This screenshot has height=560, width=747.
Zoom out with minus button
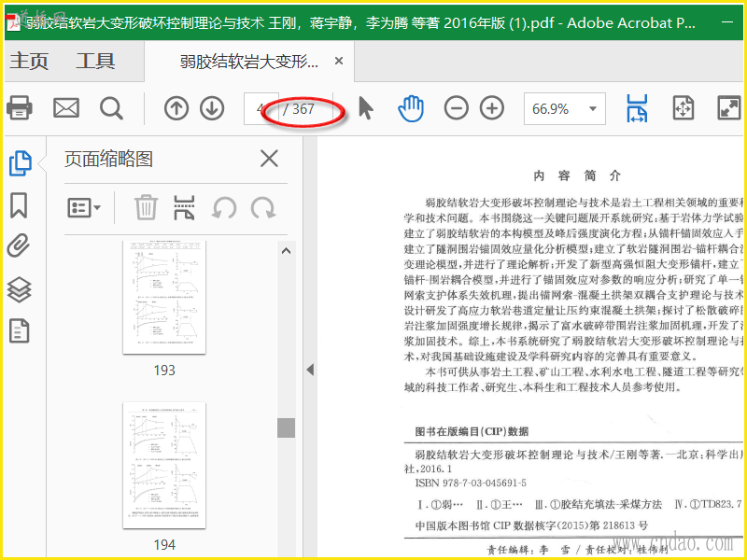point(456,108)
